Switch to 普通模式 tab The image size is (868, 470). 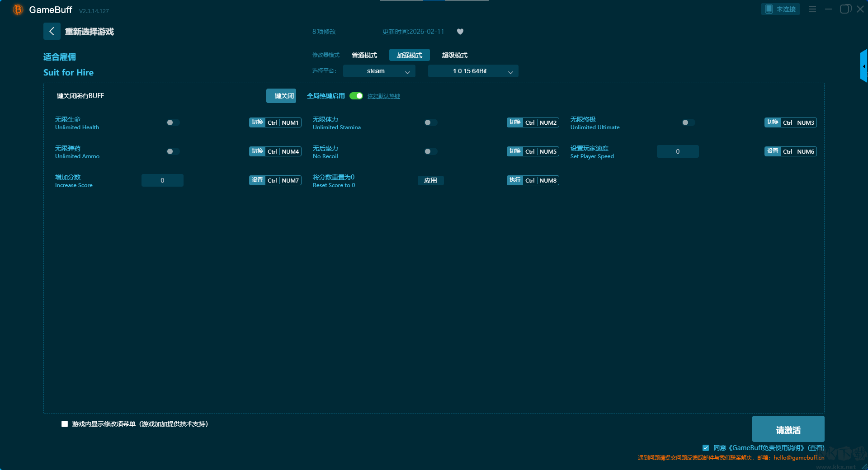point(364,55)
